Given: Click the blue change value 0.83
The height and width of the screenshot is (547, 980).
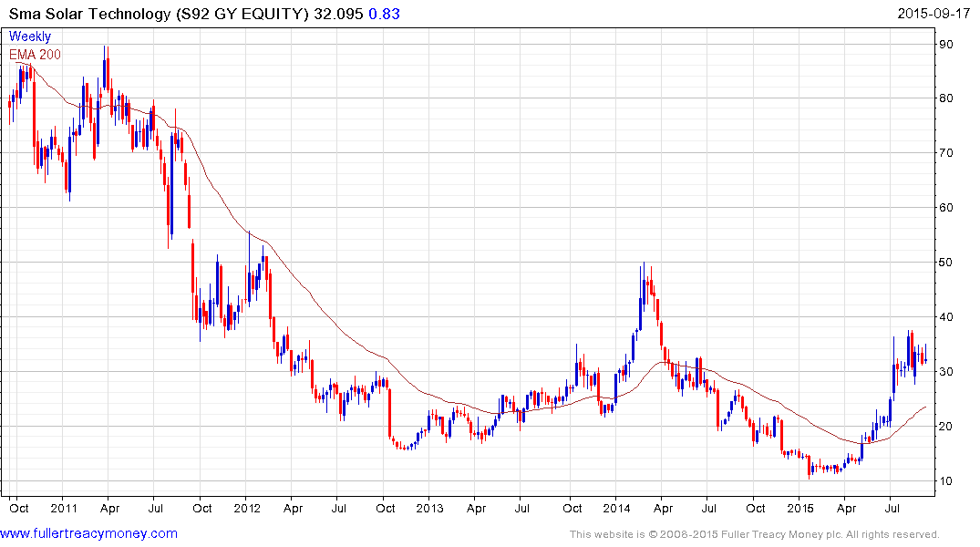Looking at the screenshot, I should coord(385,14).
